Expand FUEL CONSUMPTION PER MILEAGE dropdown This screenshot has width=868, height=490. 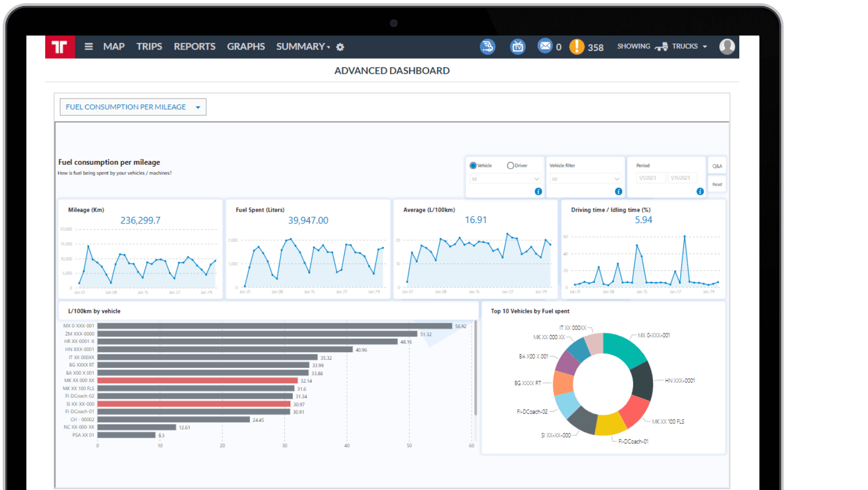click(x=133, y=107)
